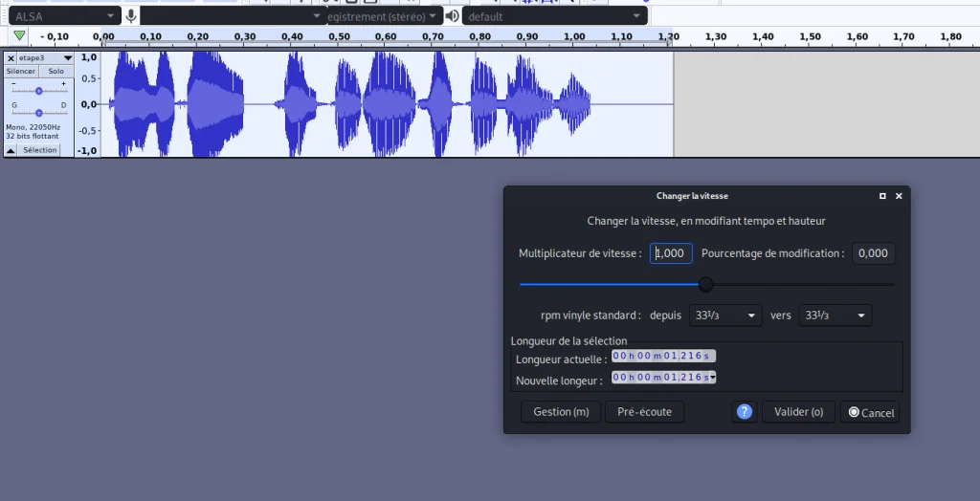This screenshot has height=501, width=980.
Task: Click the blue help question mark icon
Action: click(745, 412)
